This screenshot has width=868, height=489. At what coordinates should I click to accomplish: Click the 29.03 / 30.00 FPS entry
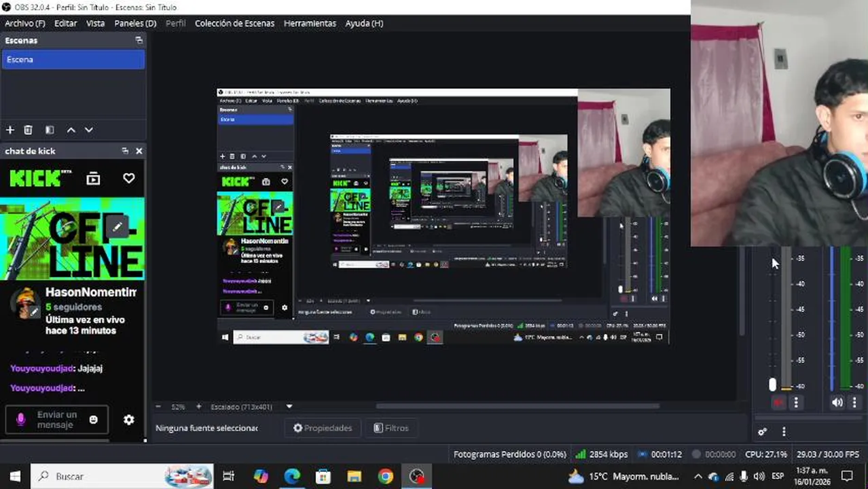[828, 454]
